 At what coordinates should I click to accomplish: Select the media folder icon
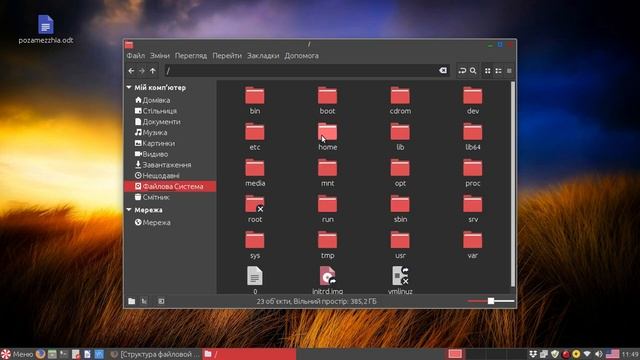click(x=255, y=168)
